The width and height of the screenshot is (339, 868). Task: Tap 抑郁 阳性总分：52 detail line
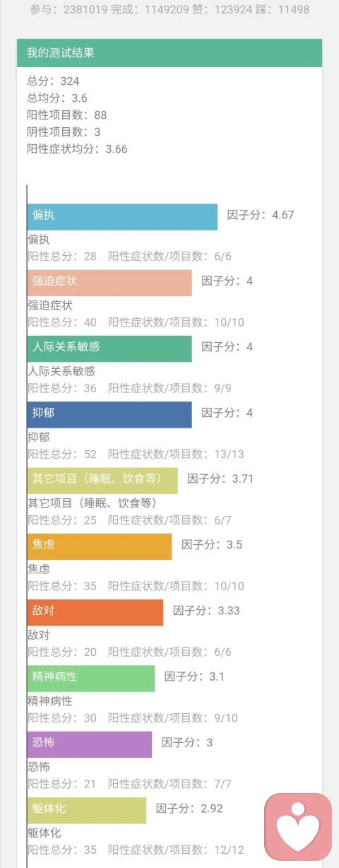coord(136,454)
